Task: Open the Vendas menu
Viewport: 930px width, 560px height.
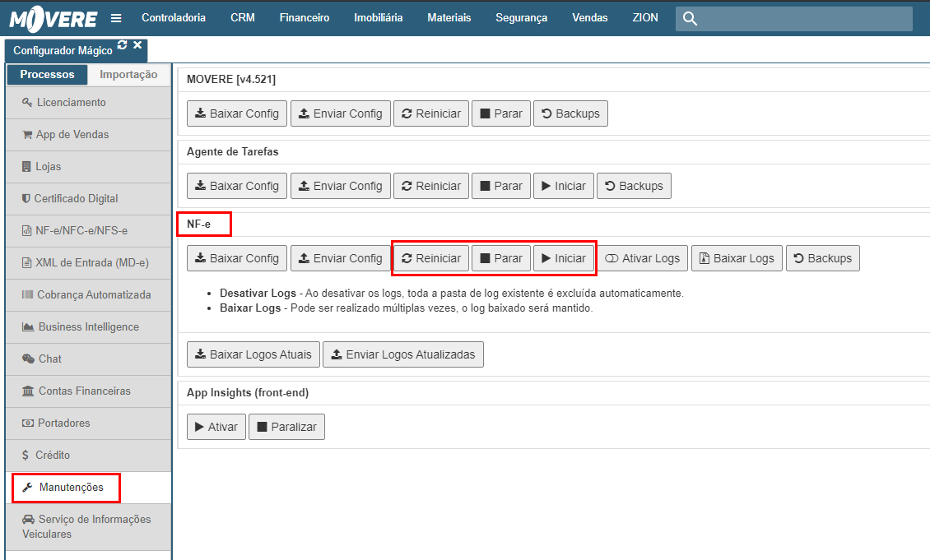Action: (589, 18)
